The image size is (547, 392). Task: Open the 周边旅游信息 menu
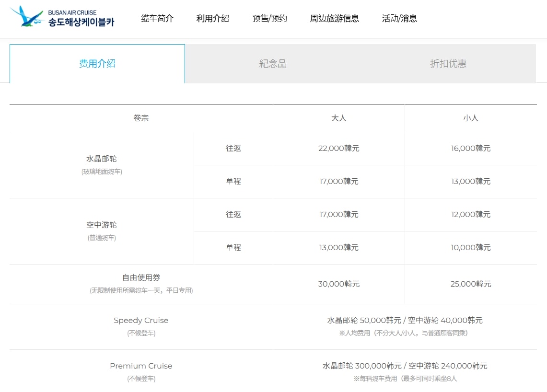[x=334, y=18]
